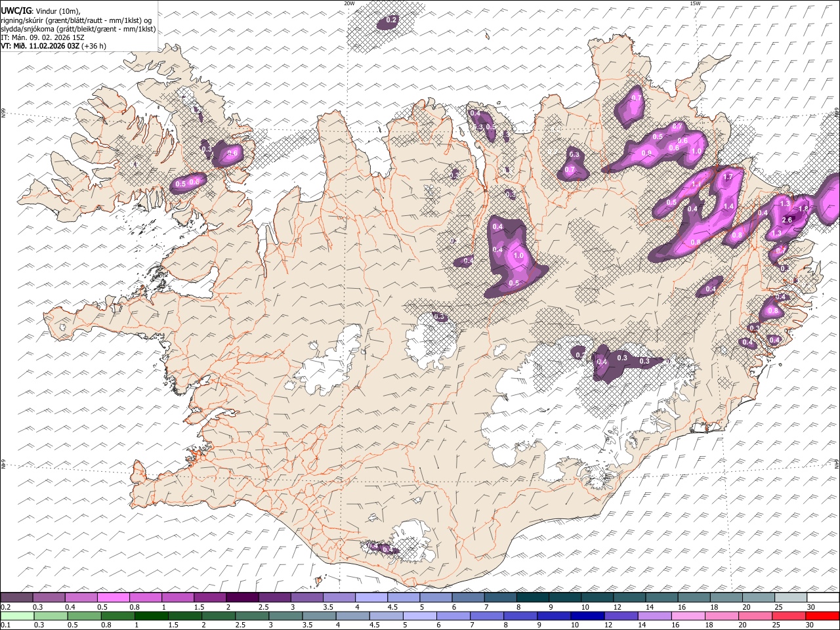Click the 'slydda/snjókoma' legend description line

pos(79,29)
